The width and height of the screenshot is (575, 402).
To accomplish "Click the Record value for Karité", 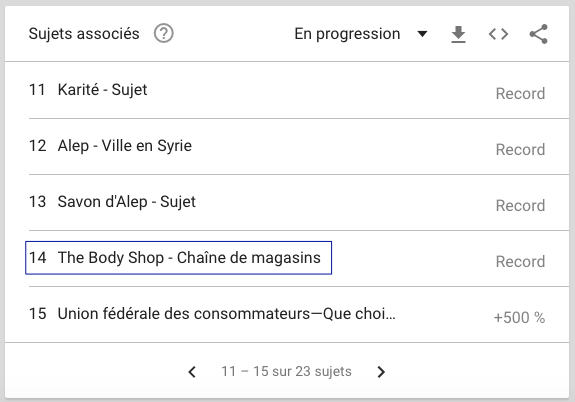I will 520,94.
